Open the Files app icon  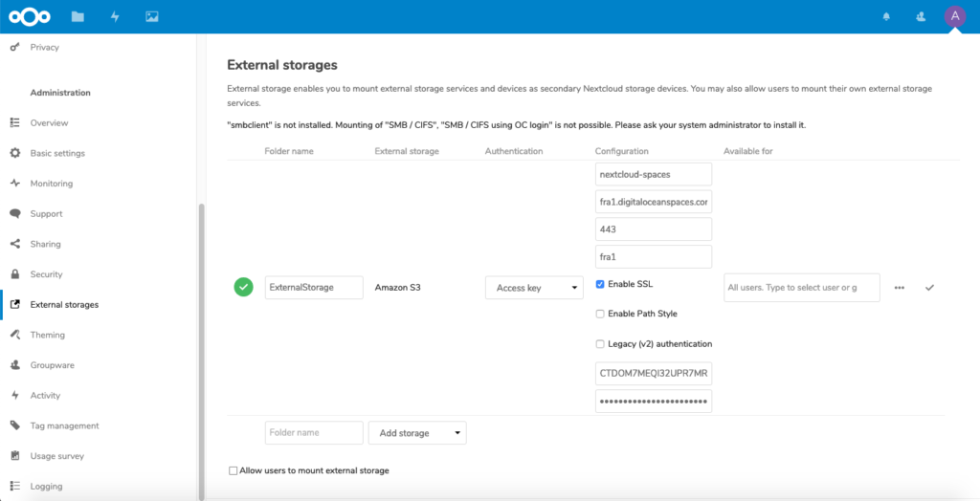click(x=78, y=17)
